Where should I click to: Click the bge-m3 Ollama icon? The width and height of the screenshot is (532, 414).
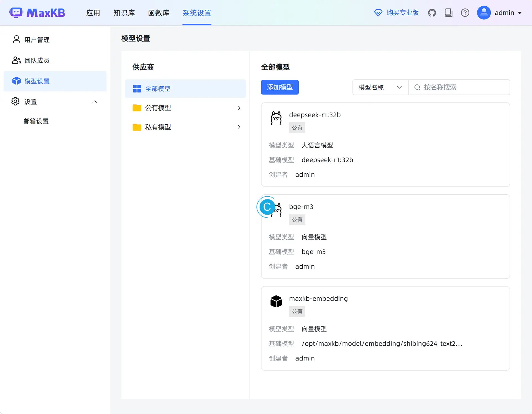tap(277, 210)
